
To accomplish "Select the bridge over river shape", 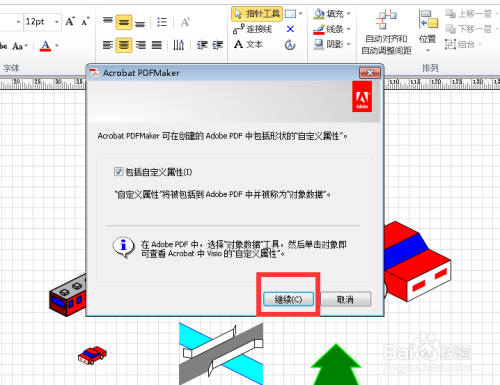I will click(221, 353).
